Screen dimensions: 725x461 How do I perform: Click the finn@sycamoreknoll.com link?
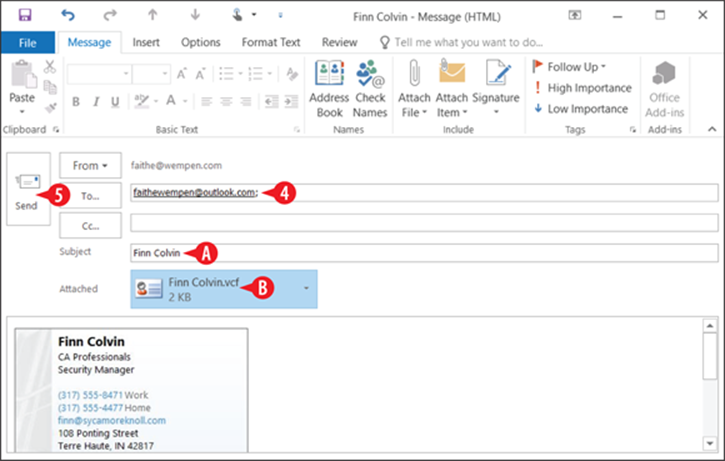(112, 420)
